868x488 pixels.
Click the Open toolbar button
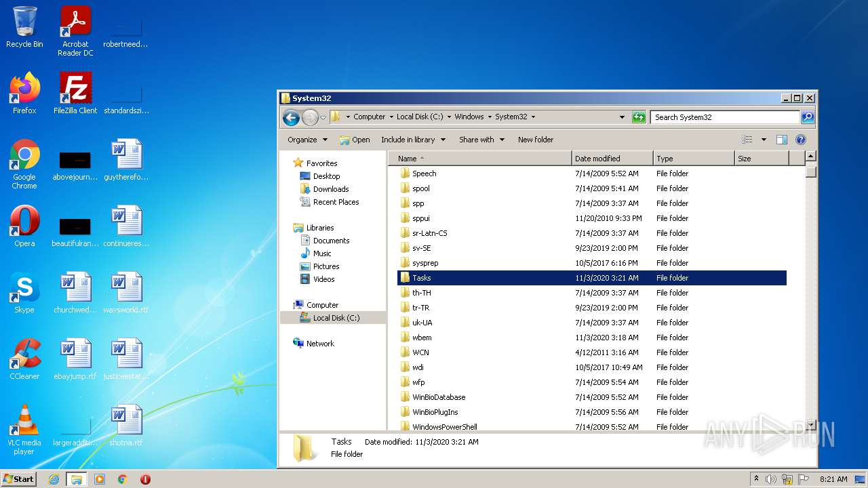point(355,140)
